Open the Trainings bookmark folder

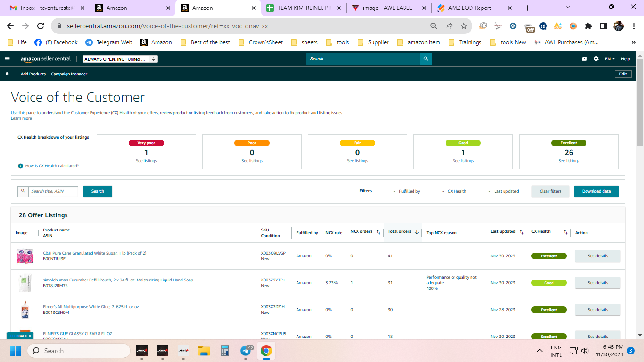(x=465, y=42)
